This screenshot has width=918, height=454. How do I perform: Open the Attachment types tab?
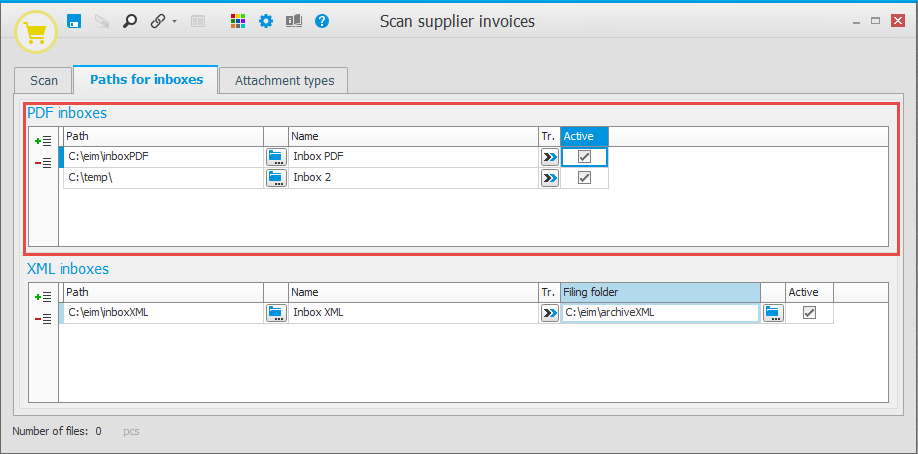pyautogui.click(x=284, y=81)
